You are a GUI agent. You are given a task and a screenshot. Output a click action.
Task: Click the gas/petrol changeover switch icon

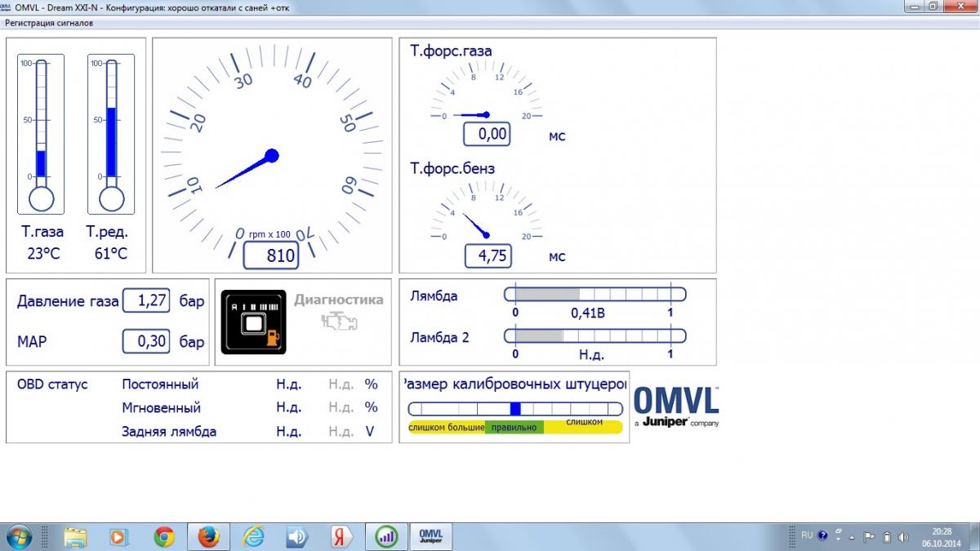pyautogui.click(x=253, y=322)
